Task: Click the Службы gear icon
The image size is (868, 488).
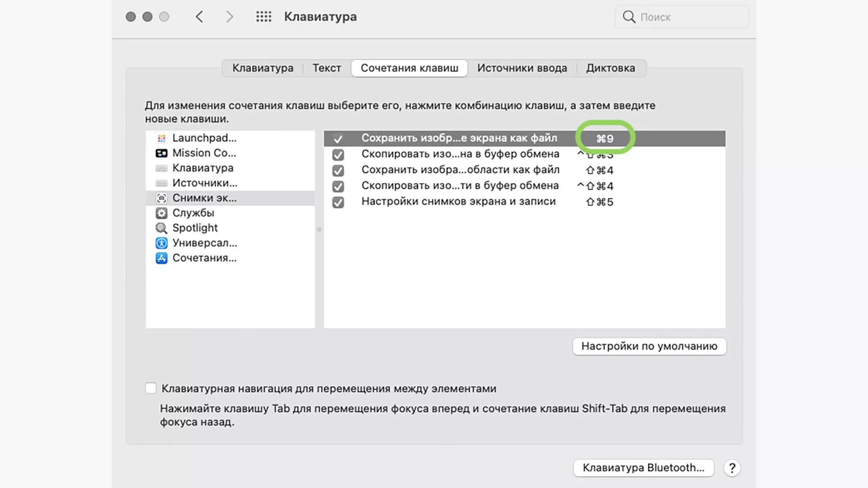Action: point(161,213)
